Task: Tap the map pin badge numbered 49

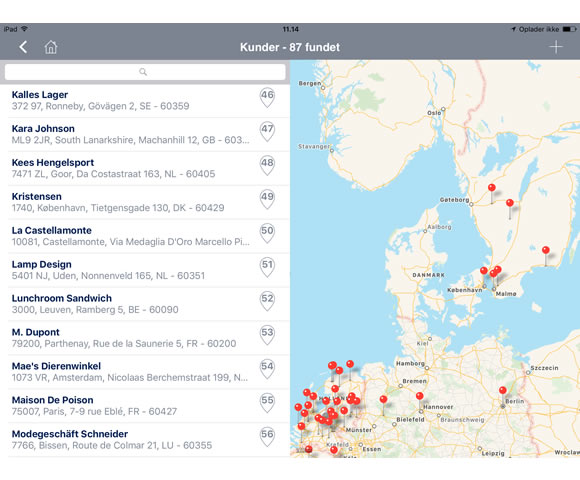Action: [x=267, y=199]
